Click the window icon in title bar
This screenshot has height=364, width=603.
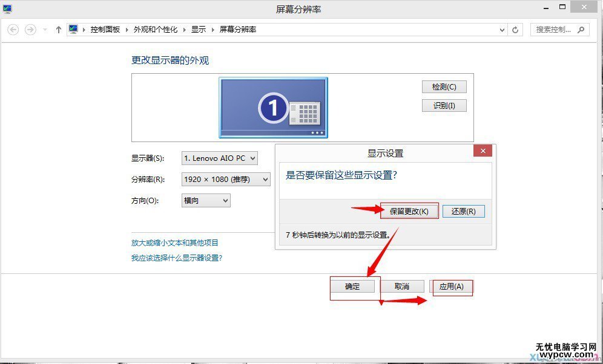tap(8, 8)
